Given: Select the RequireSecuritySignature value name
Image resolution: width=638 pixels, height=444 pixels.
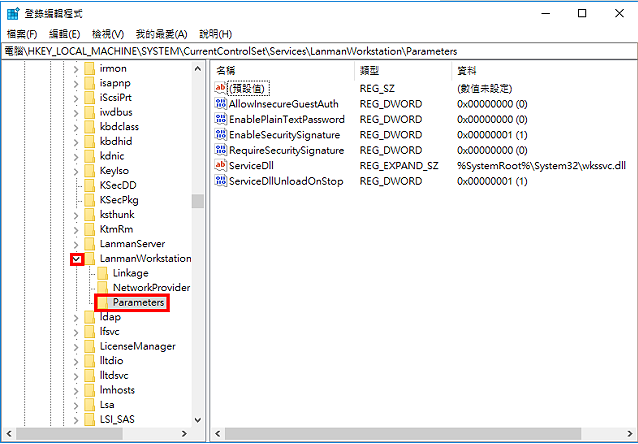Looking at the screenshot, I should (286, 150).
